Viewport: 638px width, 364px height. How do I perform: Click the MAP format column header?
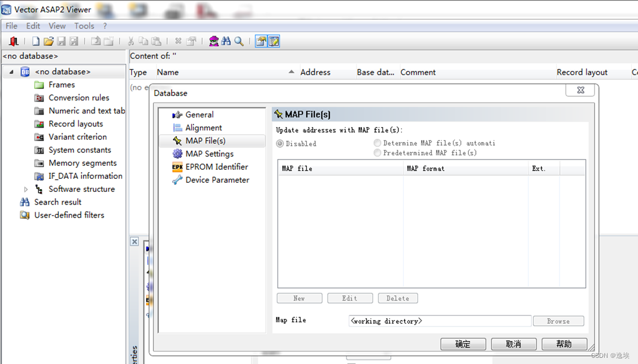[x=466, y=168]
